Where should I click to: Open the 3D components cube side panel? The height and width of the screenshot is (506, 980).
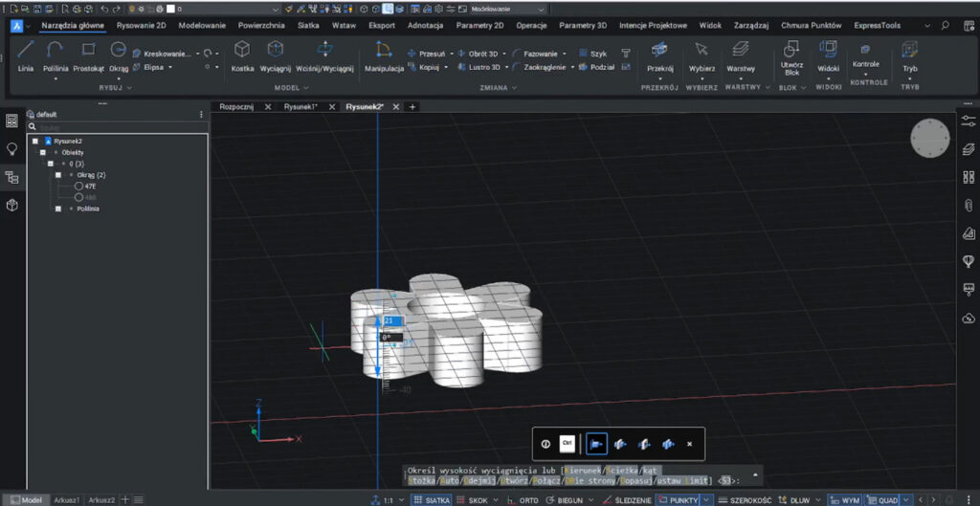pyautogui.click(x=11, y=205)
